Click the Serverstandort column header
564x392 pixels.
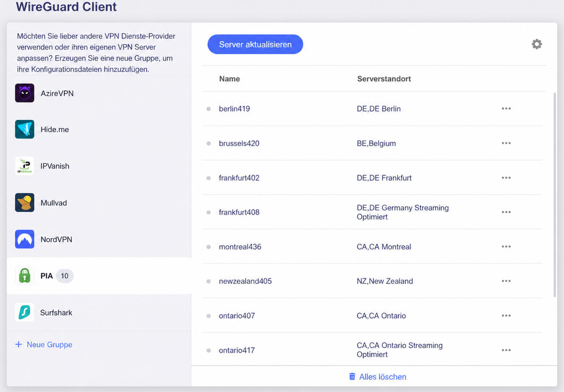click(x=384, y=79)
